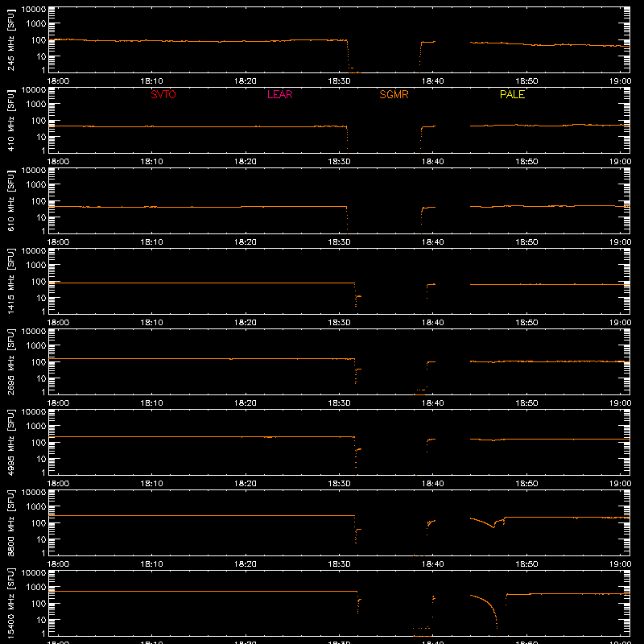Click 18:10 tick under the 245 MHz plot
Image resolution: width=644 pixels, height=644 pixels.
[151, 81]
